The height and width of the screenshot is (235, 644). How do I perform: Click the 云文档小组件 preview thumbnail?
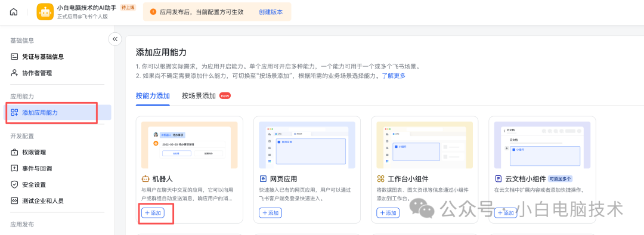[x=542, y=145]
